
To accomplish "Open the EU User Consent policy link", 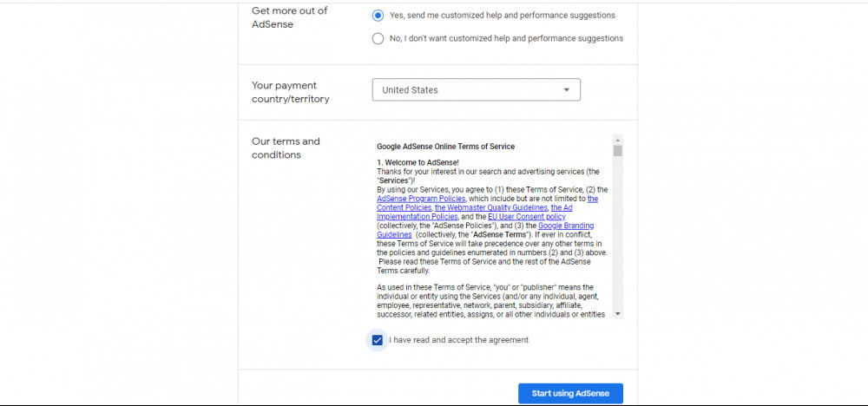I will [527, 217].
